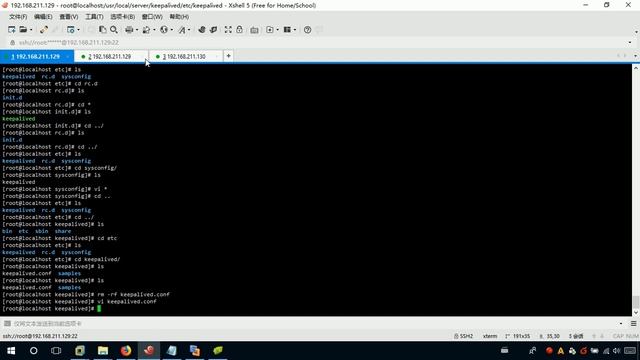Close tab 1 192.168.211.129
640x360 pixels.
[x=68, y=56]
